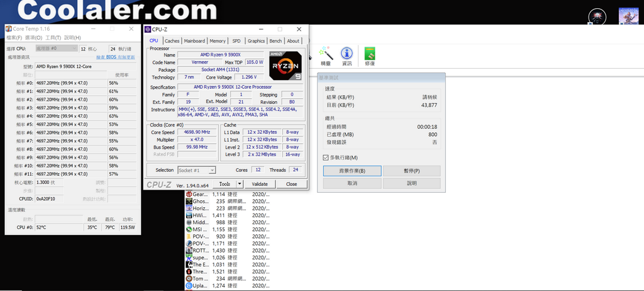Select the ROTT... list entry icon
Image resolution: width=644 pixels, height=291 pixels.
[x=189, y=250]
